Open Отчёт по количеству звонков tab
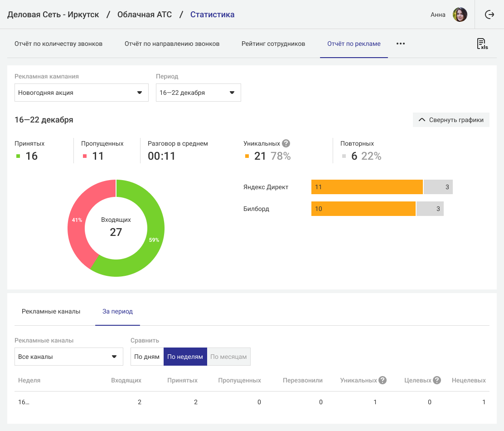 tap(58, 44)
